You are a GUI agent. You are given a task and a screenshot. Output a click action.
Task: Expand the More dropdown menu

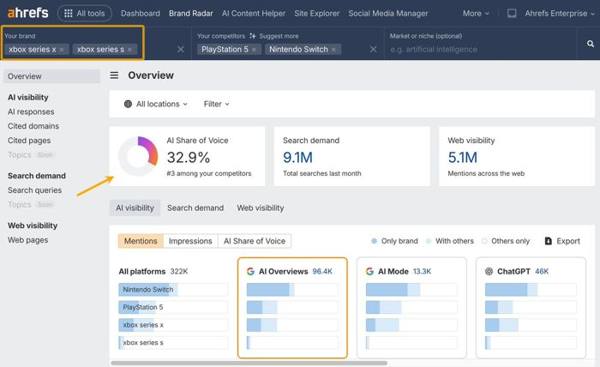point(476,13)
